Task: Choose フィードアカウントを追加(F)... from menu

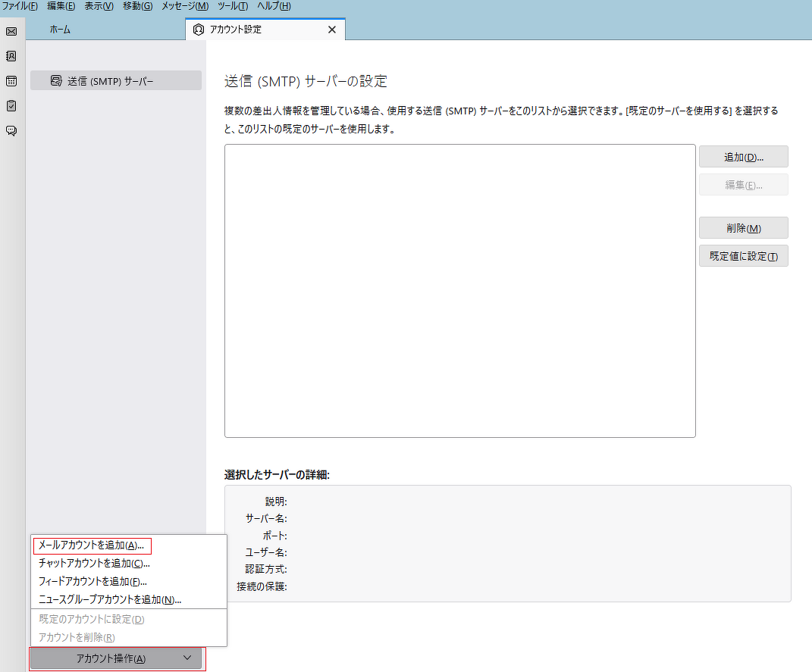Action: (x=92, y=582)
